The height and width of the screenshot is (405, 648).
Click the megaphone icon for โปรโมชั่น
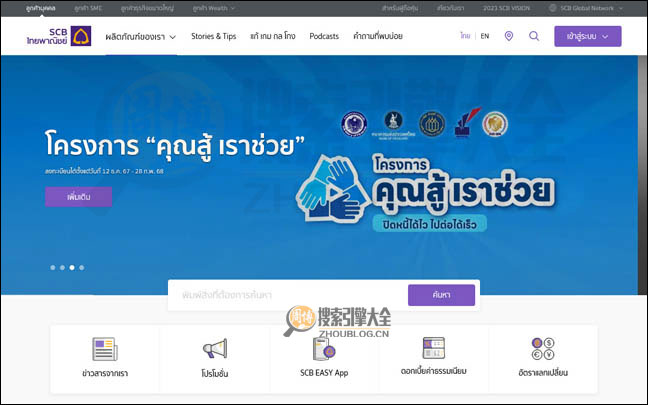tap(215, 349)
